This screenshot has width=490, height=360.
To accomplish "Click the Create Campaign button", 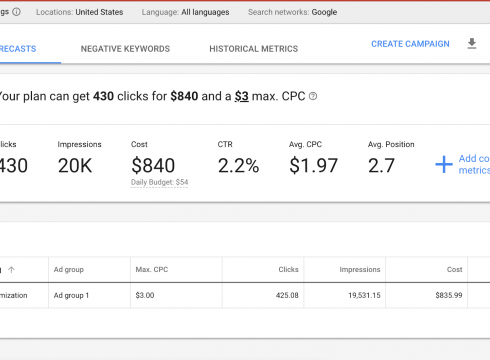I will [410, 44].
